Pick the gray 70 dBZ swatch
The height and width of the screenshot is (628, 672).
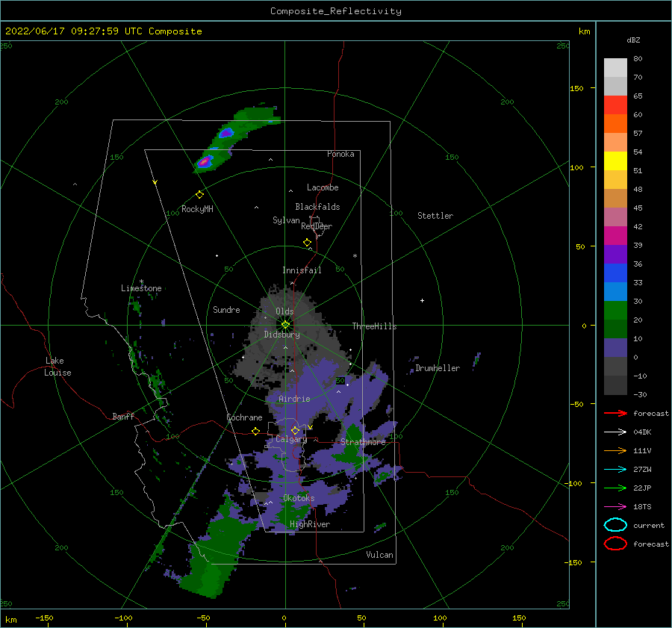615,86
